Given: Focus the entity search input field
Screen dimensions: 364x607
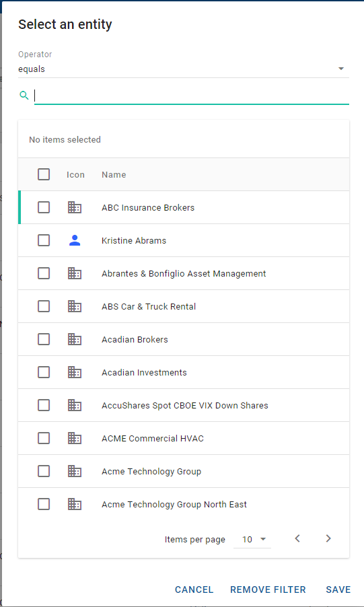Looking at the screenshot, I should tap(192, 96).
